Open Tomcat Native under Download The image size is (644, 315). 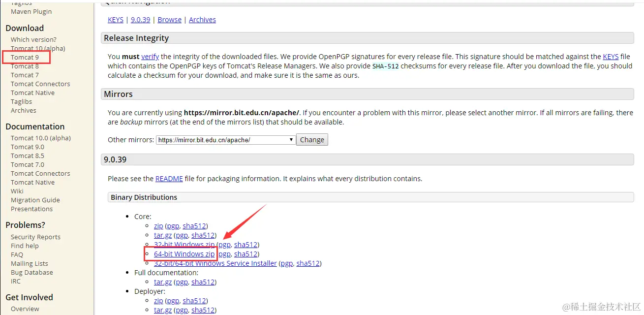tap(32, 93)
